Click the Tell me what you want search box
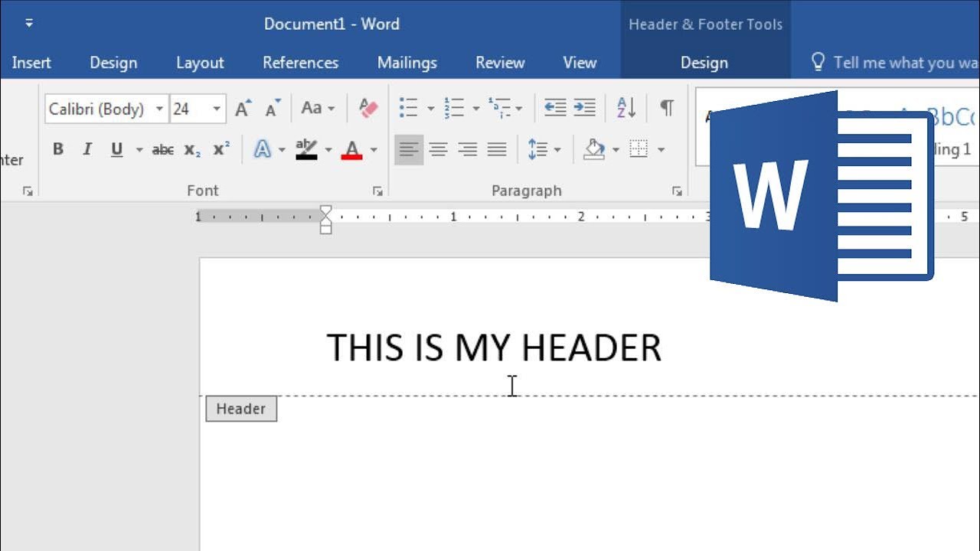This screenshot has width=980, height=551. coord(896,63)
